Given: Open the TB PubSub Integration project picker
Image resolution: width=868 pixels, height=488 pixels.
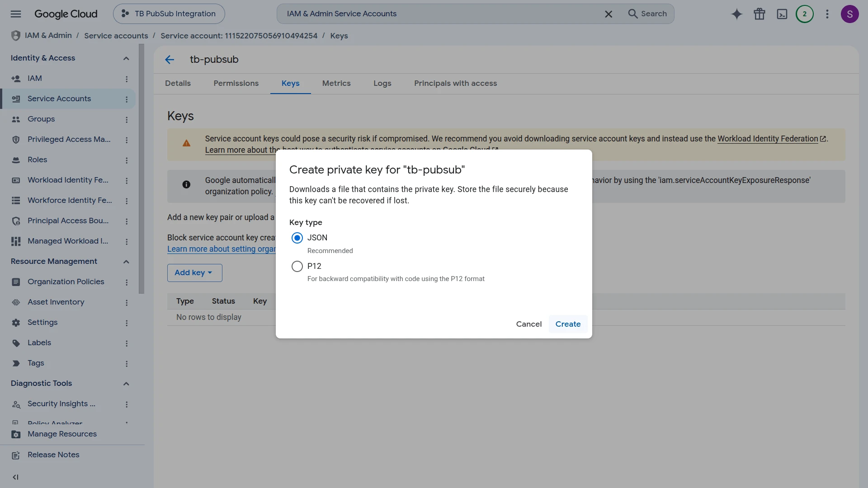Looking at the screenshot, I should coord(169,14).
